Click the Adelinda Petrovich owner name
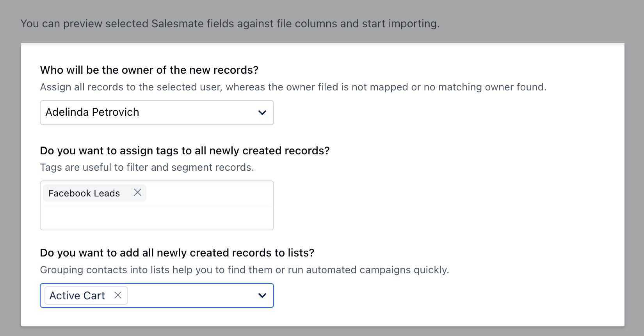 coord(92,112)
